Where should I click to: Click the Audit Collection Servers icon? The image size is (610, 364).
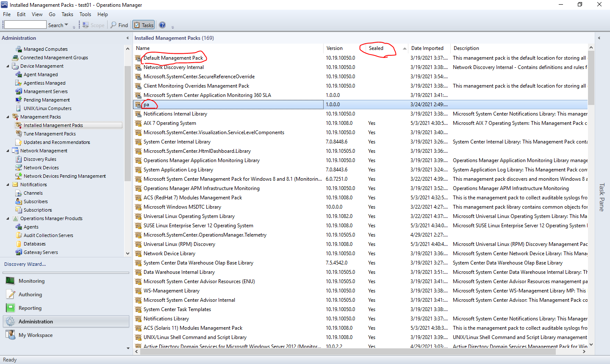(19, 235)
